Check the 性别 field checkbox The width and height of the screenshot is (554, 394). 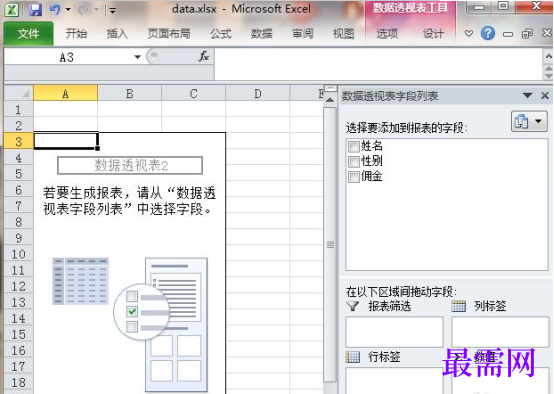tap(354, 161)
